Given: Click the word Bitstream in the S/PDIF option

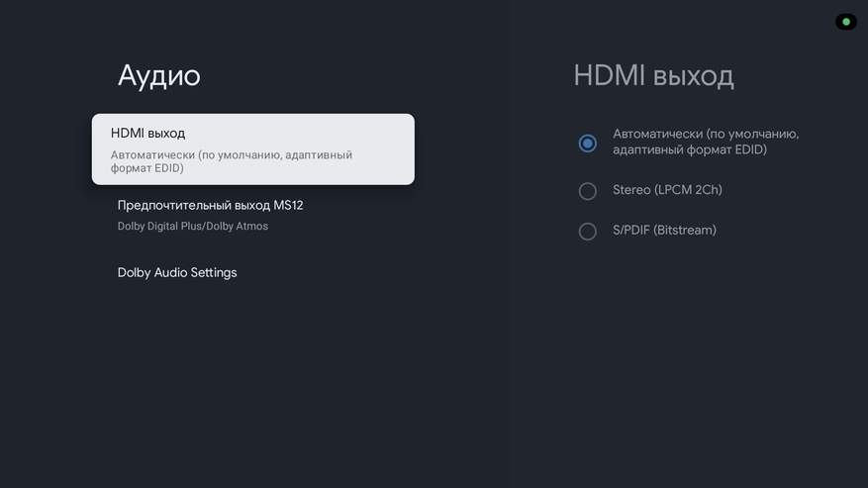Looking at the screenshot, I should point(685,231).
